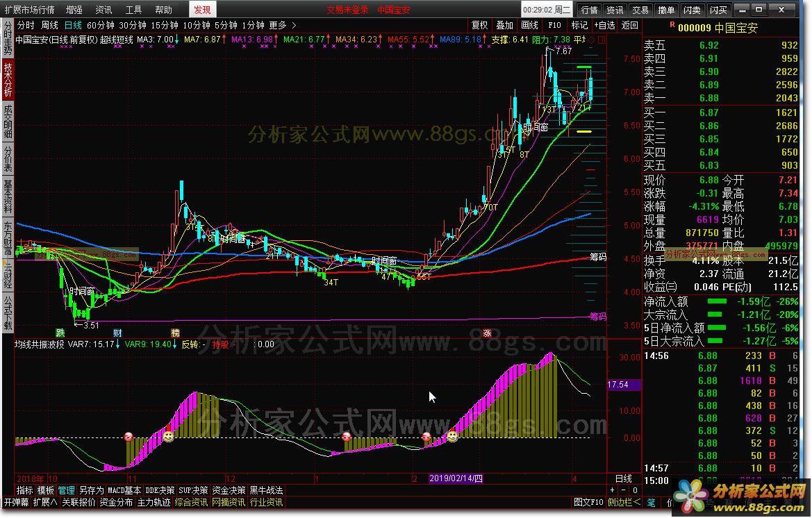Viewport: 812px width, 518px height.
Task: Open the 分价表 sidebar tab
Action: [8, 160]
